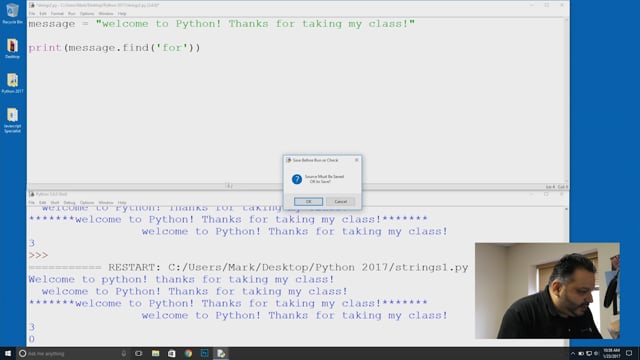The height and width of the screenshot is (360, 640).
Task: Click 'Welcome to python! thanks for taking my class!' output
Action: click(x=181, y=280)
